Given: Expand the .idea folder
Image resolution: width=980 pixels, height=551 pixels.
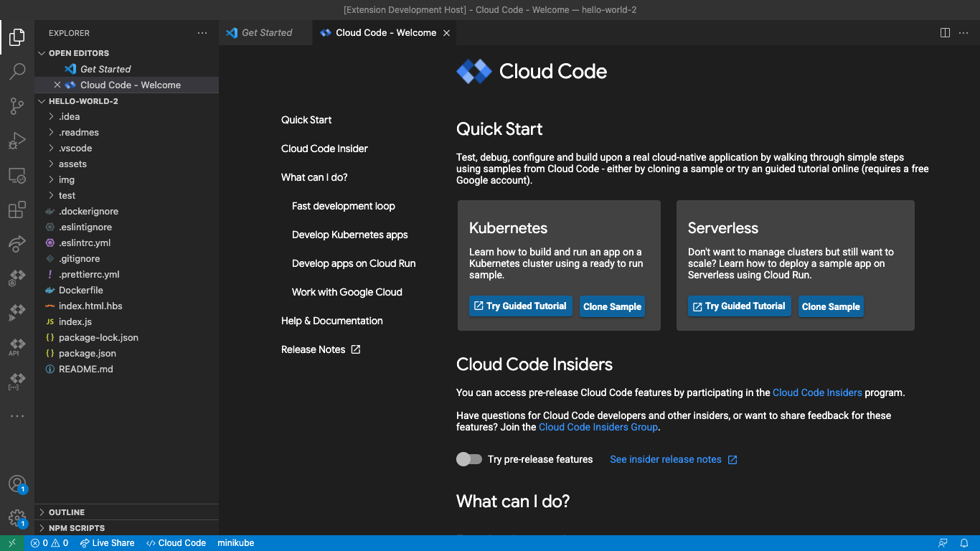Looking at the screenshot, I should (x=126, y=116).
